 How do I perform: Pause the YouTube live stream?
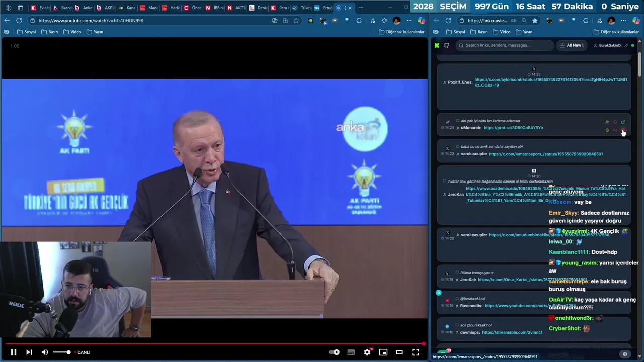(14, 352)
